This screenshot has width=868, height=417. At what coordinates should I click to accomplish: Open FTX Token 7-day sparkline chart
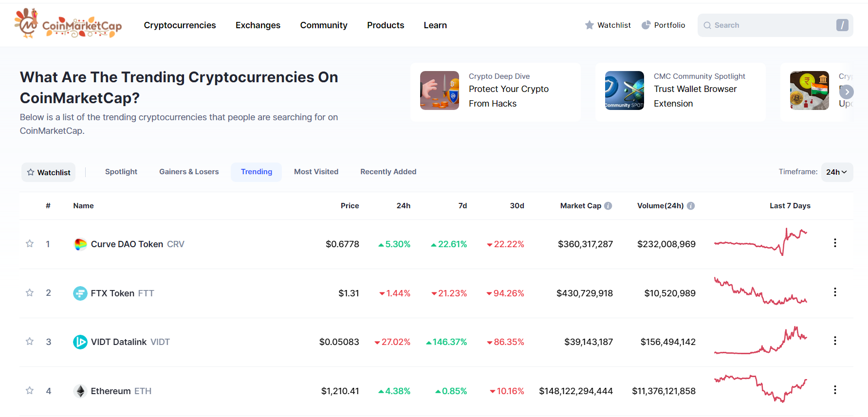(760, 291)
